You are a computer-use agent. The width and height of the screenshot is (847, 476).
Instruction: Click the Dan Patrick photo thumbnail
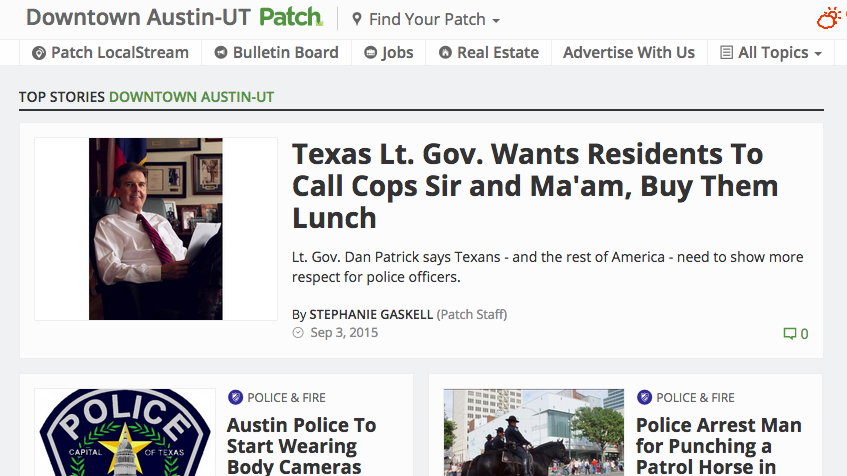click(156, 229)
